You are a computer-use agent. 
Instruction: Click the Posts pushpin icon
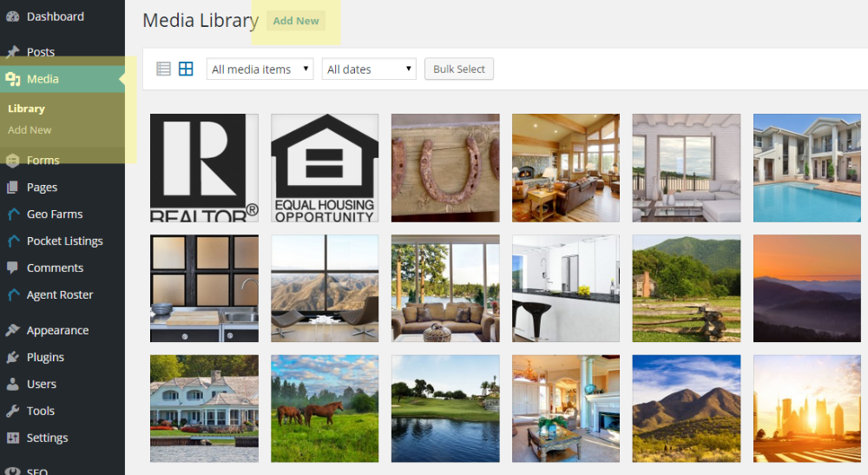pos(12,52)
